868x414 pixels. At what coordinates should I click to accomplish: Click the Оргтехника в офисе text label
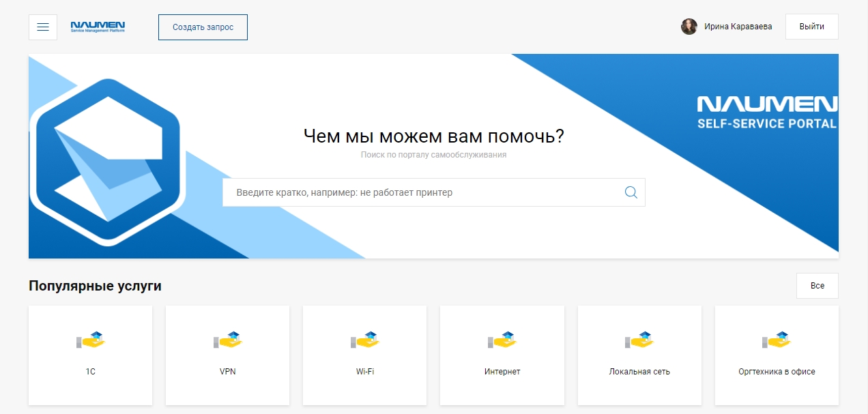(x=777, y=372)
